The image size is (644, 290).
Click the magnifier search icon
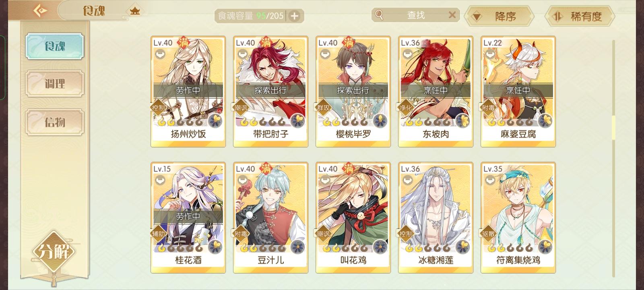click(x=379, y=15)
